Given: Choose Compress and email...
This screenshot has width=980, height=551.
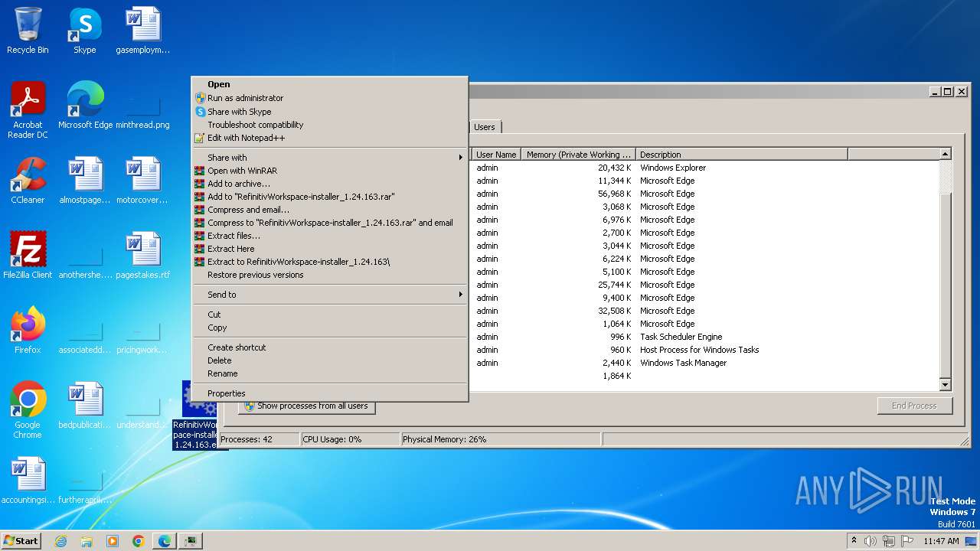Looking at the screenshot, I should [x=329, y=210].
